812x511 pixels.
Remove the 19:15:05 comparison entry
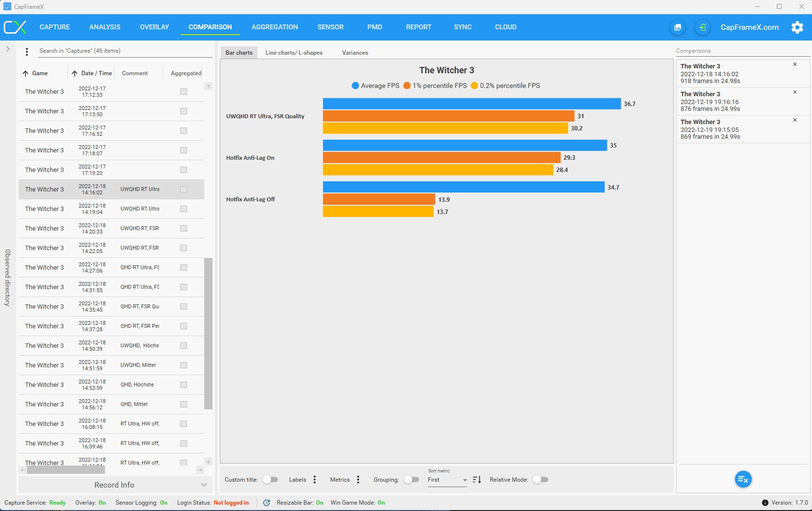(x=795, y=120)
